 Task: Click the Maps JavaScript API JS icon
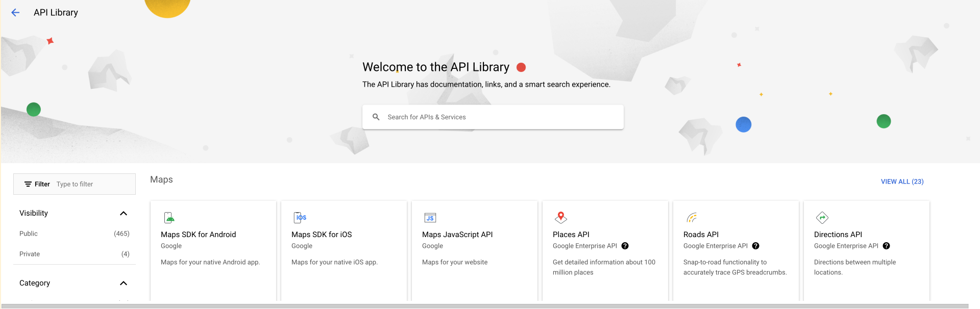[430, 218]
